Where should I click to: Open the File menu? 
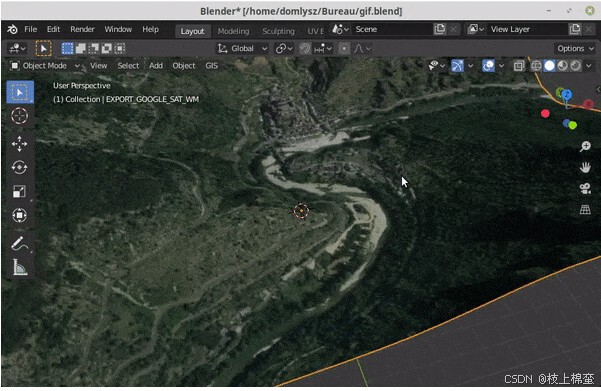pos(31,30)
